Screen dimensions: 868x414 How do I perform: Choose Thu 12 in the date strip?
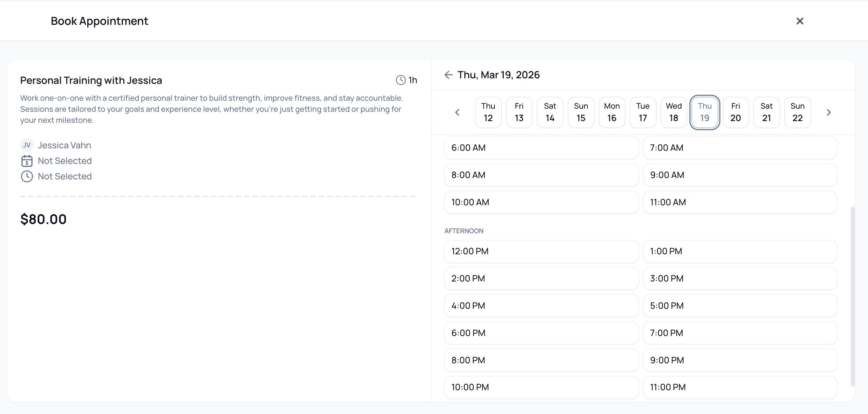[x=488, y=112]
